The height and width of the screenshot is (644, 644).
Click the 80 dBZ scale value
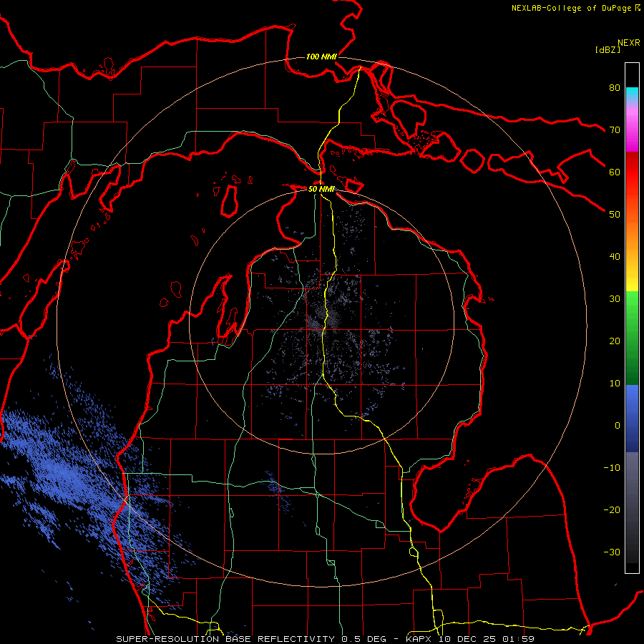pyautogui.click(x=615, y=87)
